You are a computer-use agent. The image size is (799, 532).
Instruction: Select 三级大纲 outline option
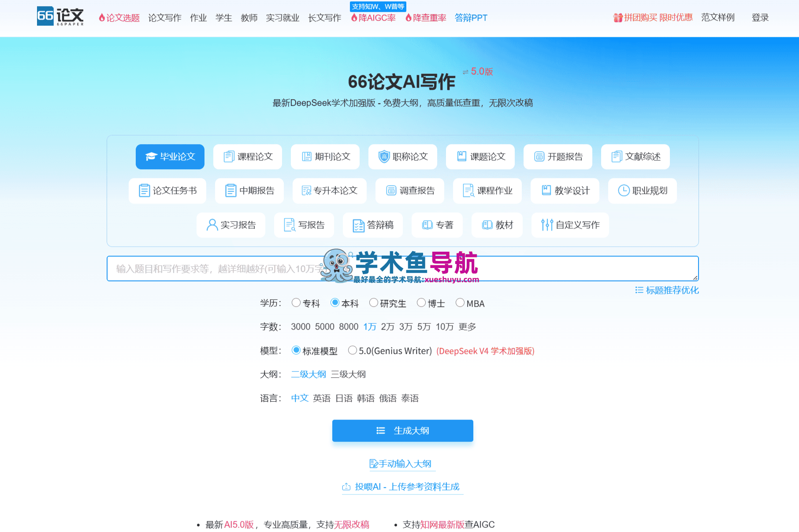[348, 374]
